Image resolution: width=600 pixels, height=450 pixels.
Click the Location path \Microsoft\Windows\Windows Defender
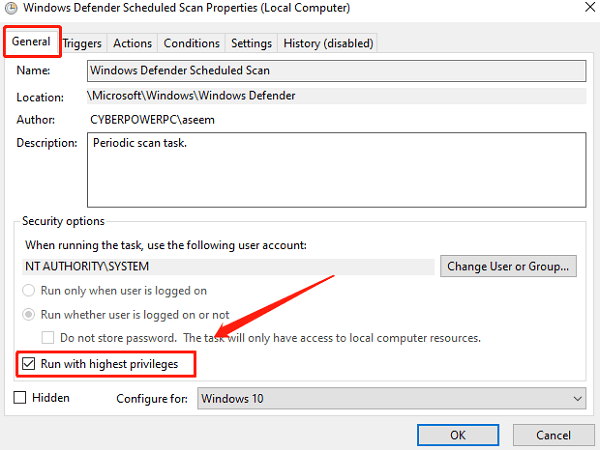click(336, 96)
